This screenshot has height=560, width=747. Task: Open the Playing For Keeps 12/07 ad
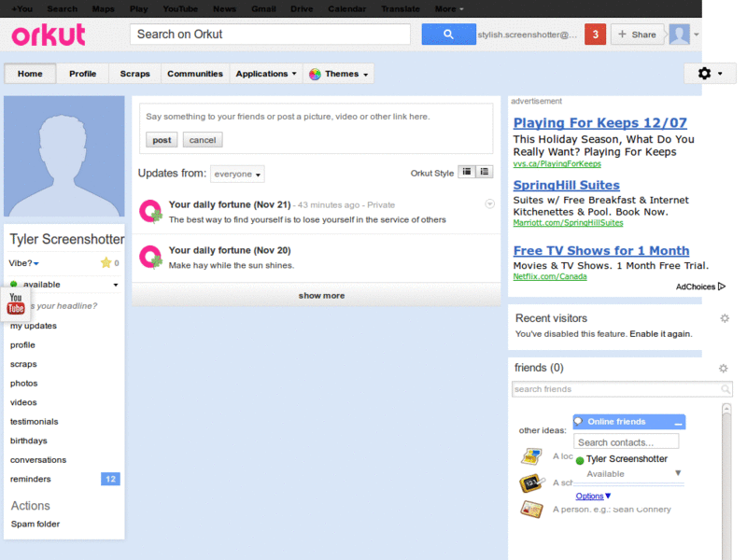tap(599, 123)
